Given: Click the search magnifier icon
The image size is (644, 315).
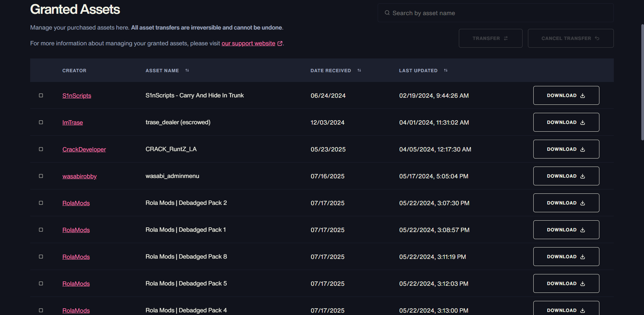Looking at the screenshot, I should coord(387,13).
